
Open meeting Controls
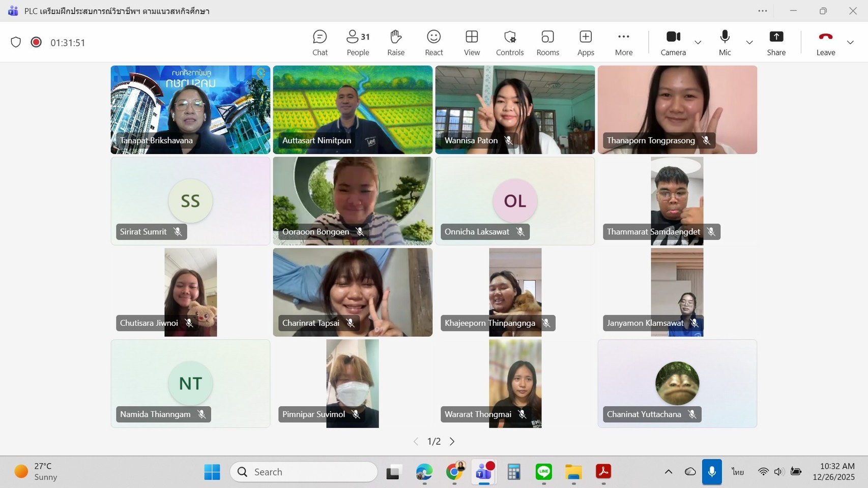509,43
